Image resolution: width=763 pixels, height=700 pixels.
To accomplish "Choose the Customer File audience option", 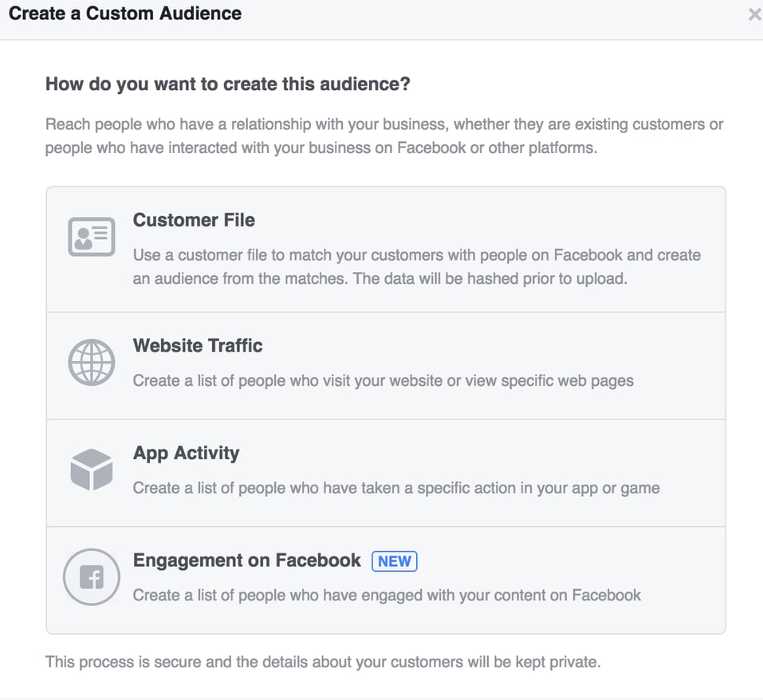I will [386, 249].
